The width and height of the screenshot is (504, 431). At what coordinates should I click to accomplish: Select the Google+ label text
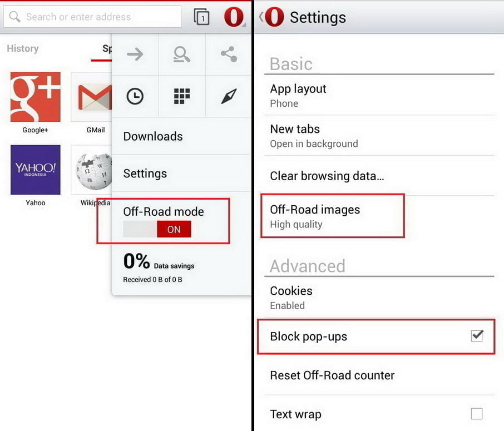(35, 130)
